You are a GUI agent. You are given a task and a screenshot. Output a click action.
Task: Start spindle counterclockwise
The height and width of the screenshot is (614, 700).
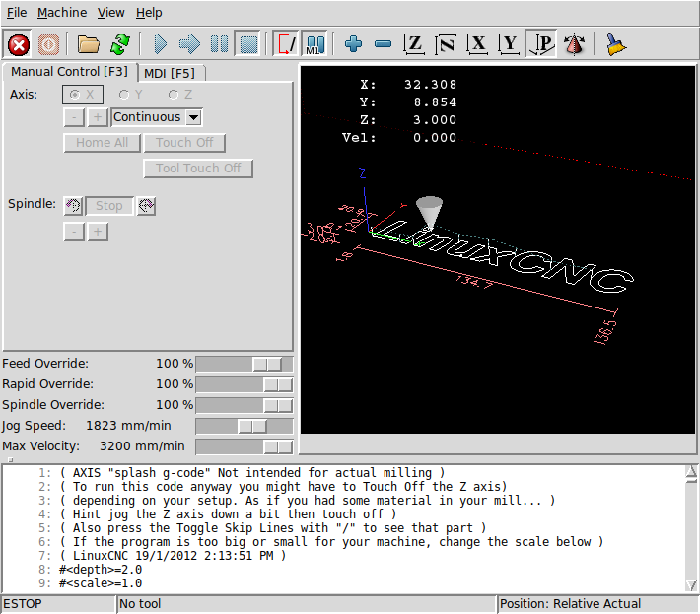73,206
